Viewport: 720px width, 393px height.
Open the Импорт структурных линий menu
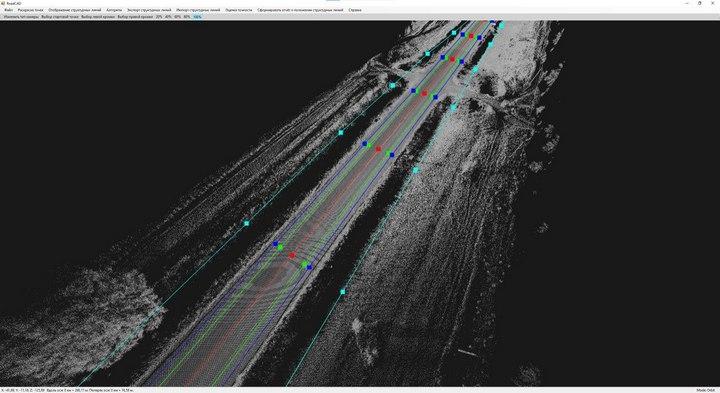(198, 10)
